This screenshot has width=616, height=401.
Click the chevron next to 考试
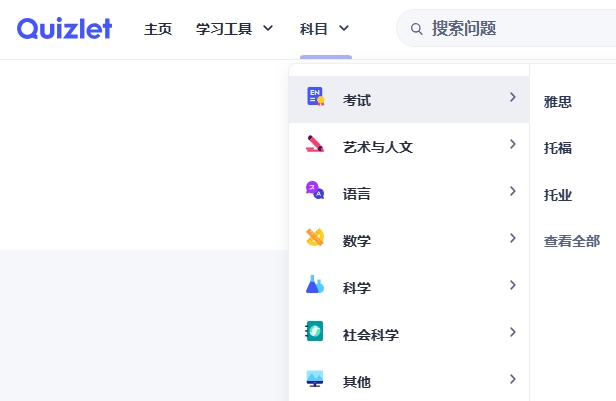[x=512, y=98]
